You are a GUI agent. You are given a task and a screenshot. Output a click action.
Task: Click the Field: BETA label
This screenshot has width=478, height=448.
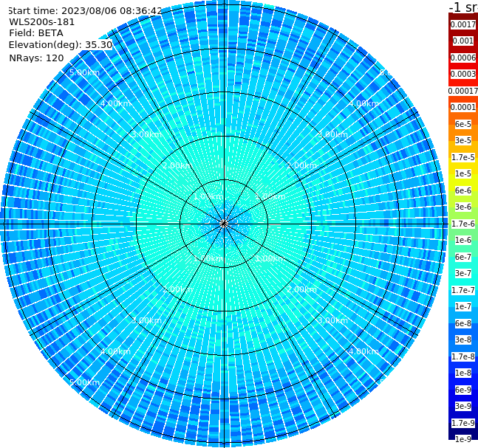(36, 33)
